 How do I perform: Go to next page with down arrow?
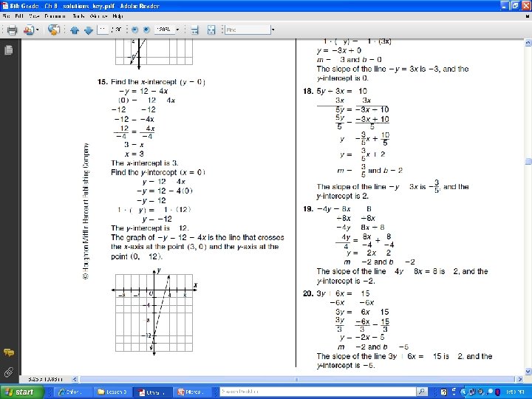(x=89, y=30)
